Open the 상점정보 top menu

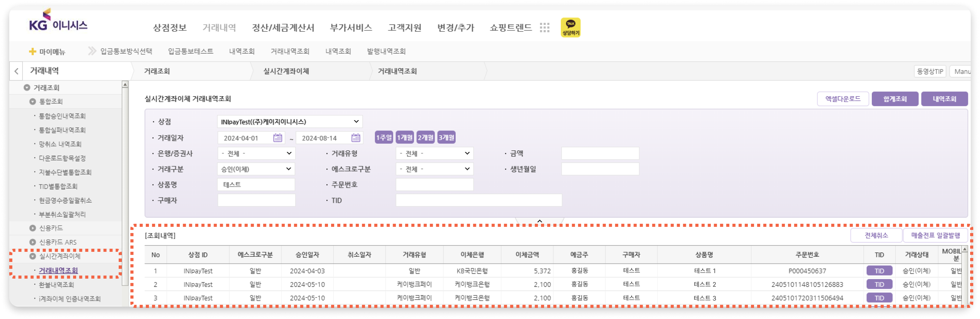coord(170,28)
